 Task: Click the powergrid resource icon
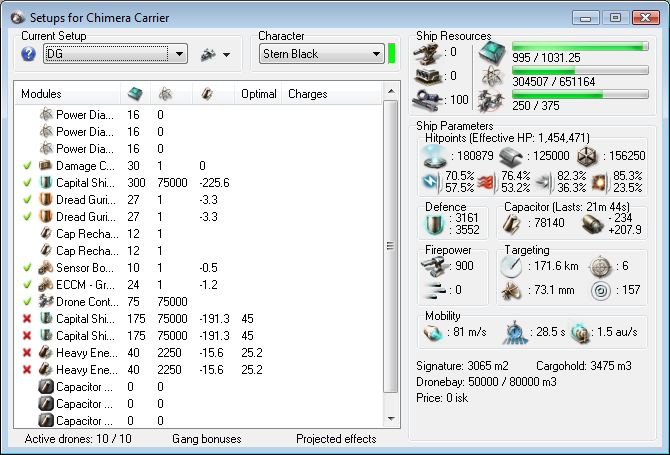point(492,77)
